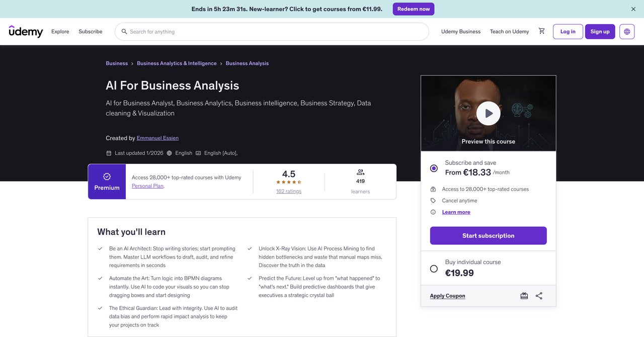The width and height of the screenshot is (644, 337).
Task: Play the course preview video
Action: tap(489, 114)
